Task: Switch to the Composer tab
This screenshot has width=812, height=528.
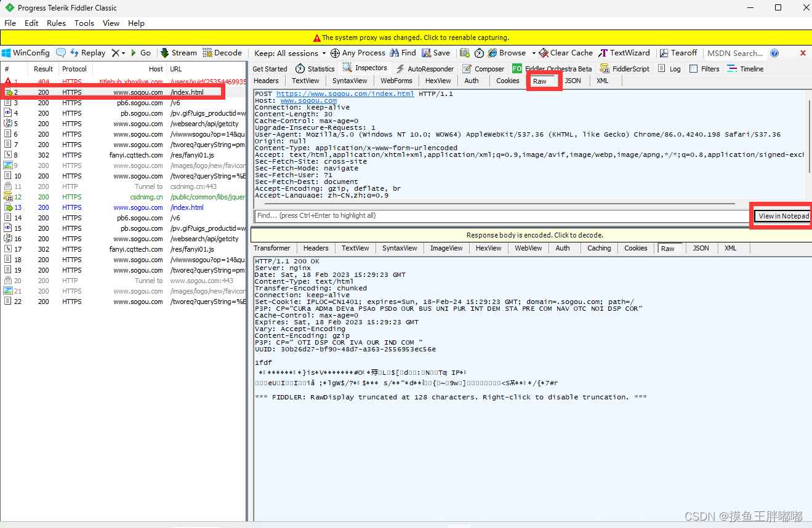Action: tap(483, 69)
